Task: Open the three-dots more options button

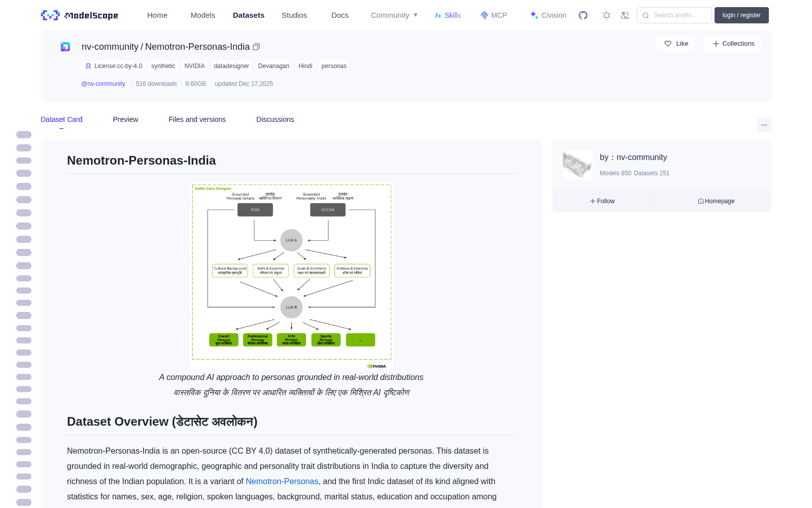Action: coord(764,124)
